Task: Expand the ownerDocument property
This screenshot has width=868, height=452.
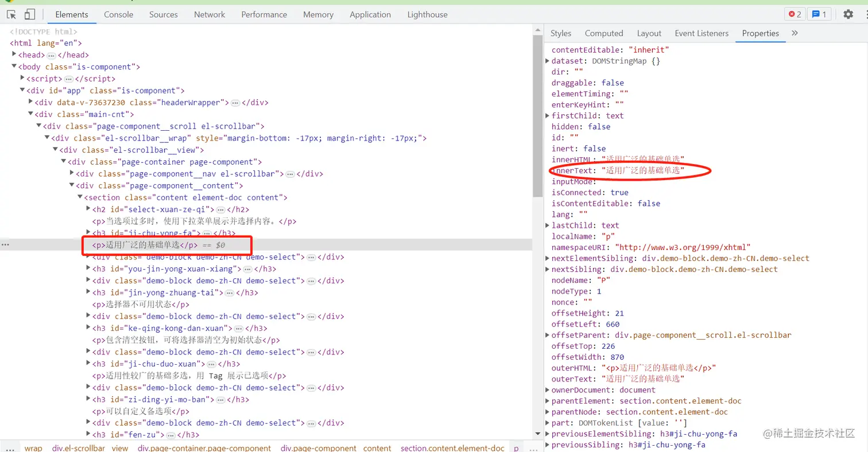Action: [548, 390]
